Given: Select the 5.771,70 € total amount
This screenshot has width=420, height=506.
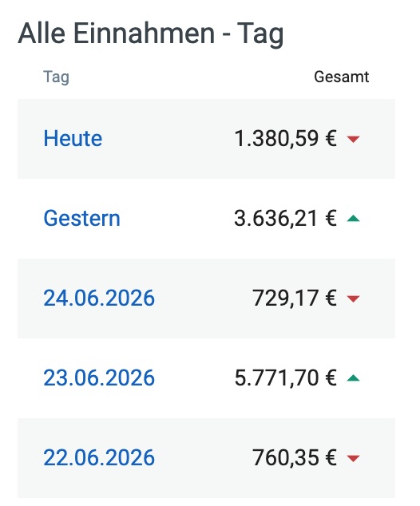Looking at the screenshot, I should coord(286,378).
